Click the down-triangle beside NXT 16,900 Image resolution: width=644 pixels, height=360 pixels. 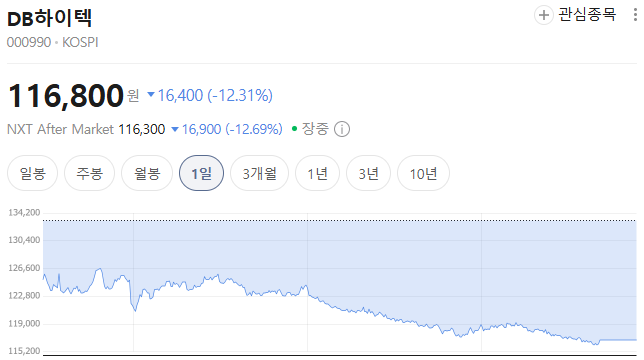[175, 129]
